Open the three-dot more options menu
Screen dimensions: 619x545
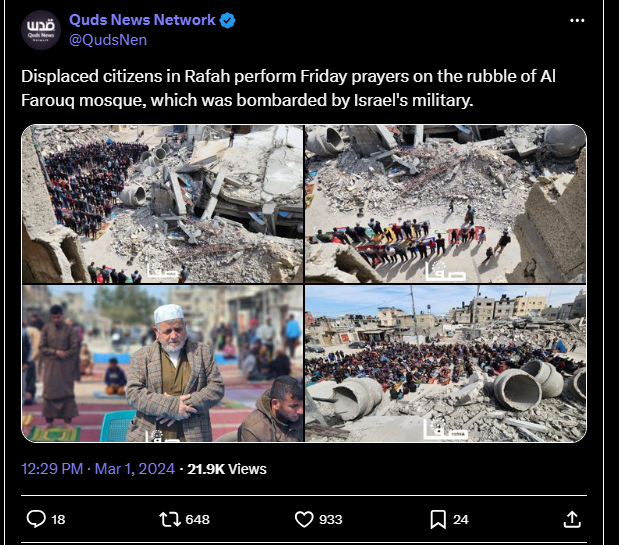point(577,21)
